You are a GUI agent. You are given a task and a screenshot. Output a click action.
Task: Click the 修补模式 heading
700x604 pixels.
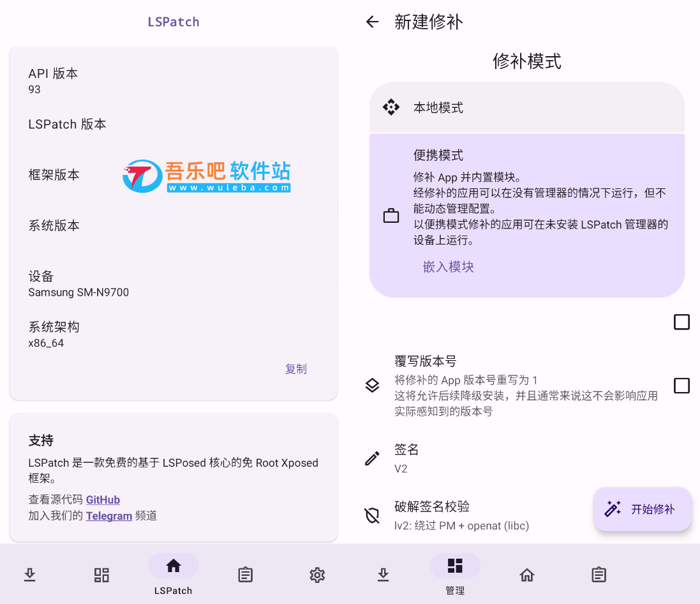pos(527,61)
